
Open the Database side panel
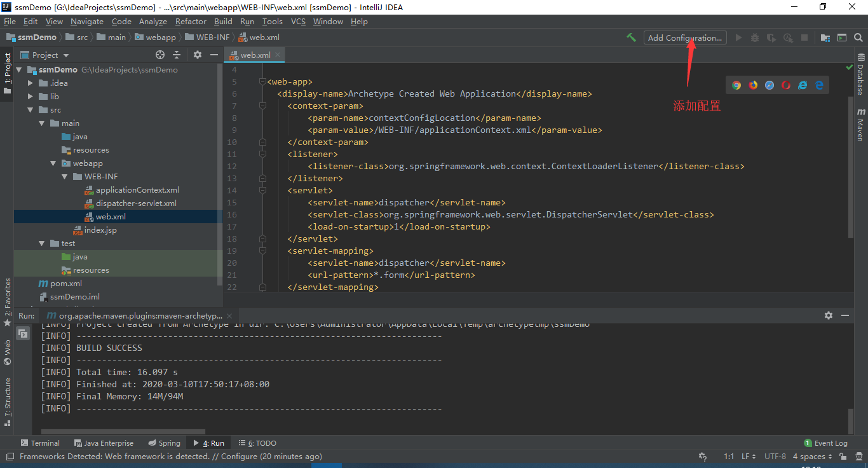pyautogui.click(x=860, y=75)
